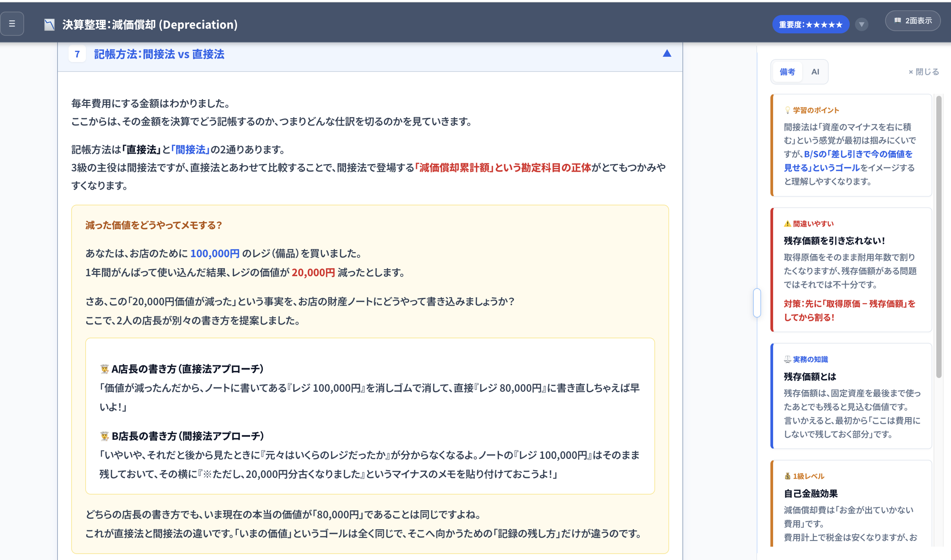This screenshot has width=951, height=560.
Task: Collapse section 7 with the triangle arrow
Action: 667,54
